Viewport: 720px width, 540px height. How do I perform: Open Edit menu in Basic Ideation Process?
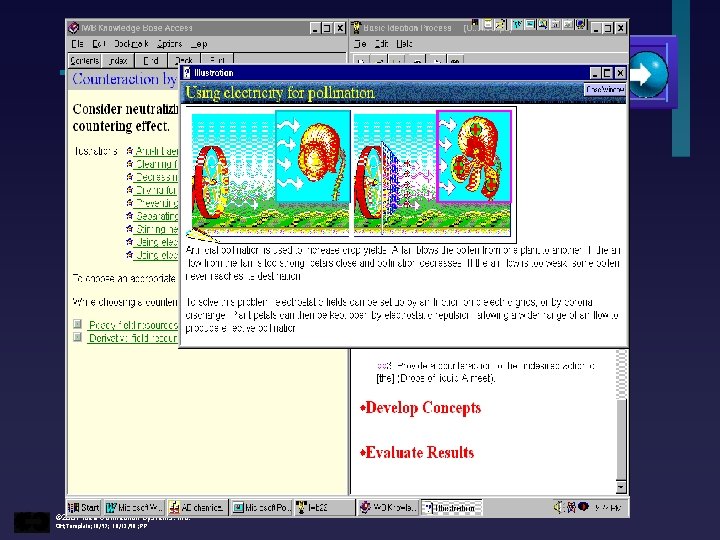(x=381, y=44)
